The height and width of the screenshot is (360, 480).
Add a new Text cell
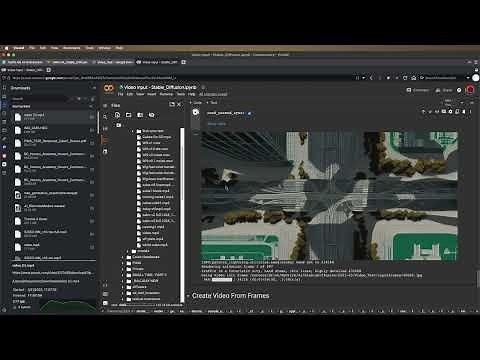coord(212,103)
